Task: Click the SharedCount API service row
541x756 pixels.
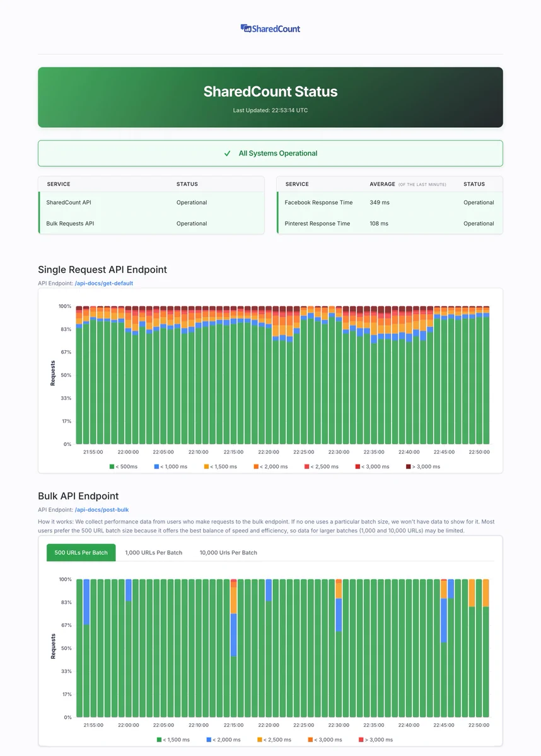Action: tap(151, 203)
